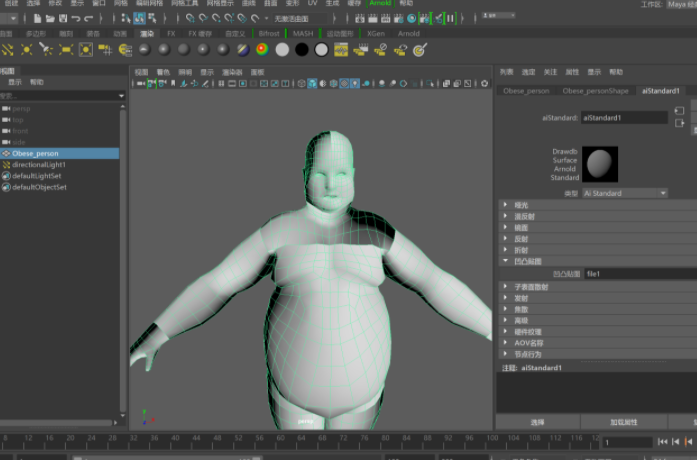
Task: Click the aiStandard material preview swatch
Action: pyautogui.click(x=600, y=163)
